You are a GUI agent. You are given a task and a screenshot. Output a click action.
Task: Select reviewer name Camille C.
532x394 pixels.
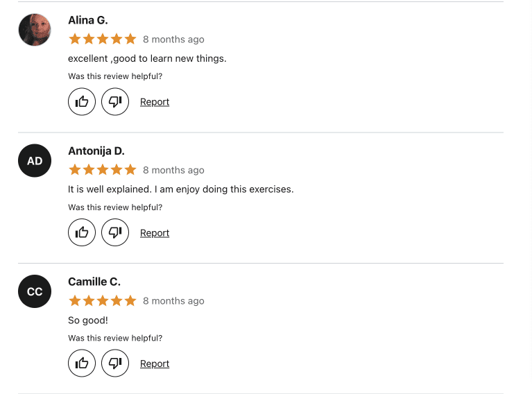pyautogui.click(x=94, y=282)
